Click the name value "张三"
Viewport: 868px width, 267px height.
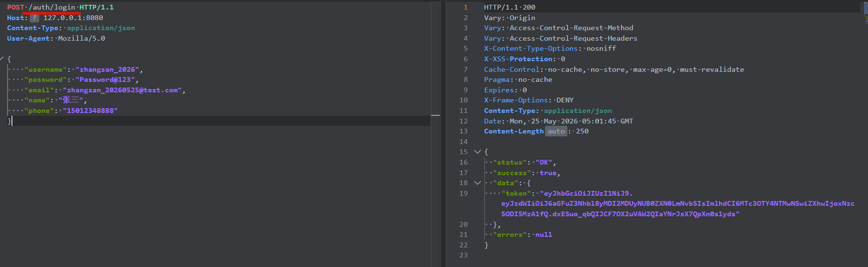tap(71, 100)
